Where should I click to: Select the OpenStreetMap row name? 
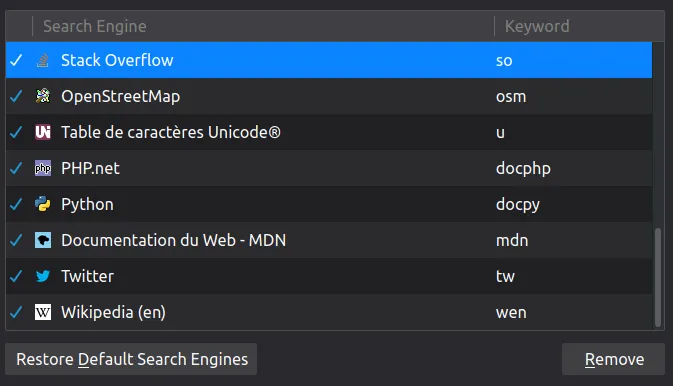point(121,96)
